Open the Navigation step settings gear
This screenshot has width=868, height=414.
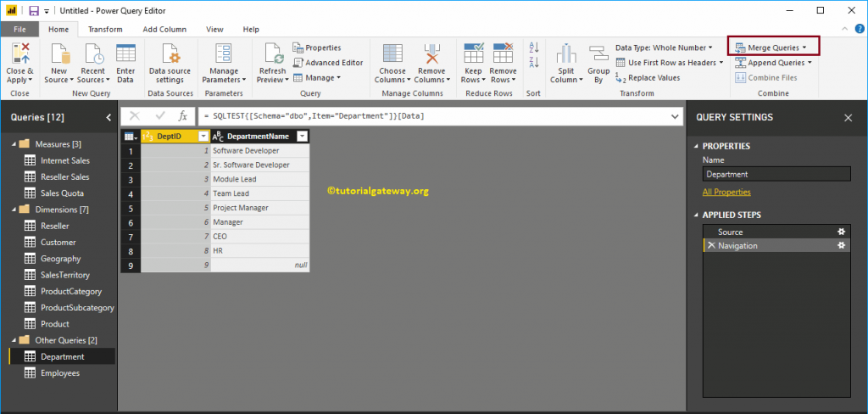coord(842,245)
